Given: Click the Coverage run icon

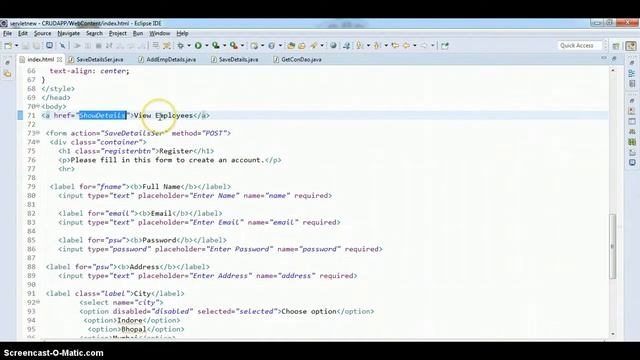Looking at the screenshot, I should coord(216,46).
